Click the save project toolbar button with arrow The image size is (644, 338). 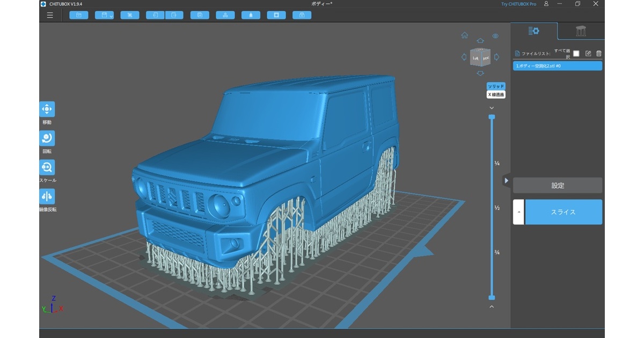click(104, 15)
